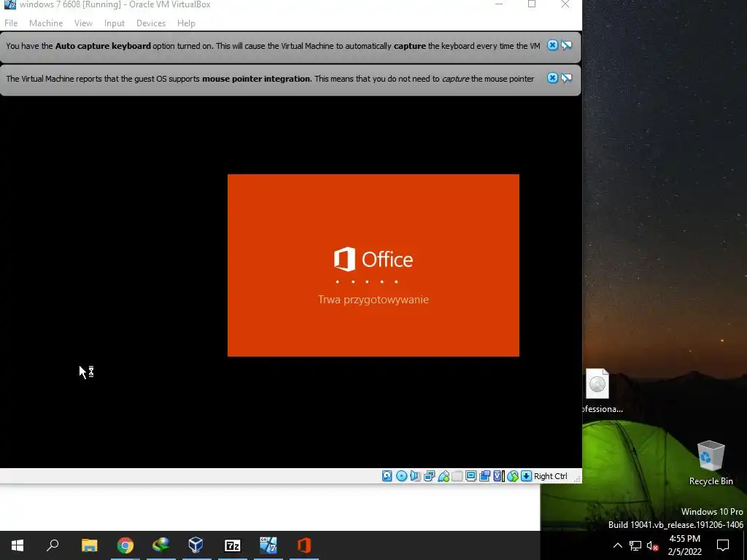Open the Input menu
The height and width of the screenshot is (560, 747).
[x=115, y=23]
